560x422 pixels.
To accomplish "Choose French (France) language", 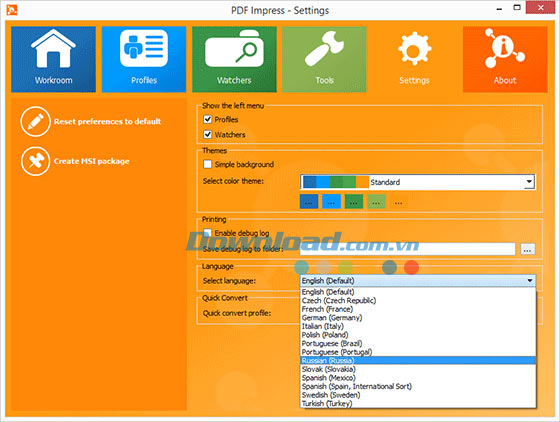I will 418,309.
